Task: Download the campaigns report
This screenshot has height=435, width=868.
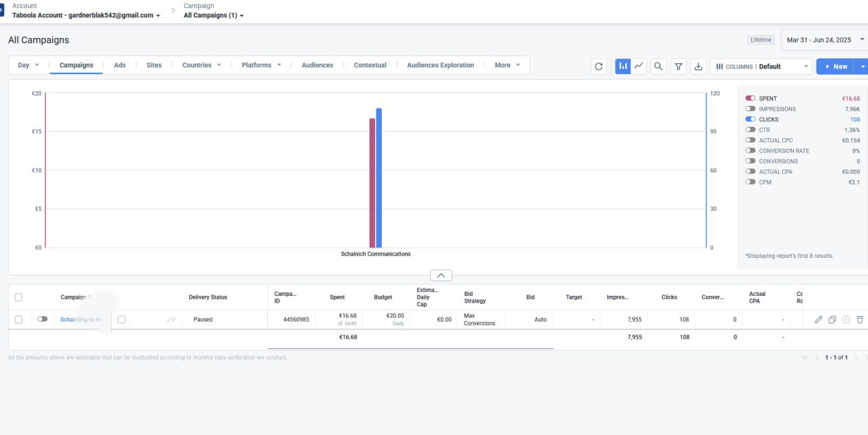Action: point(698,66)
